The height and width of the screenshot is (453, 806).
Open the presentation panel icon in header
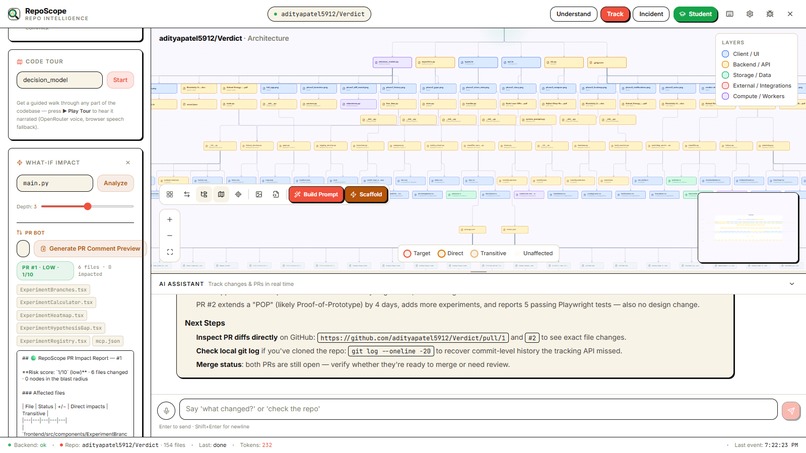(729, 14)
